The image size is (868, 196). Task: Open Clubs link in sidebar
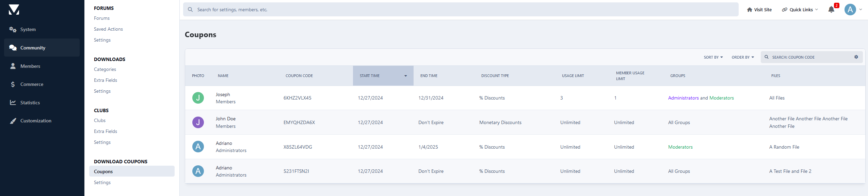(100, 120)
